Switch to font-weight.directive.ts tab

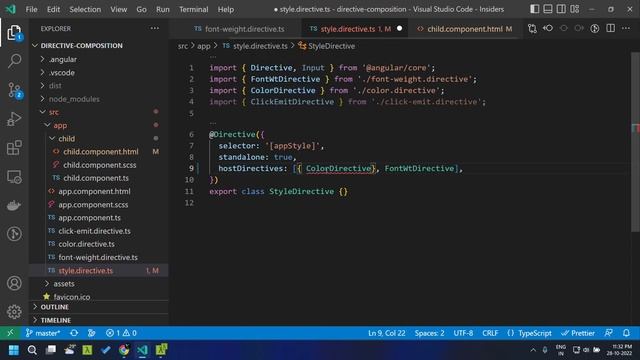point(240,29)
